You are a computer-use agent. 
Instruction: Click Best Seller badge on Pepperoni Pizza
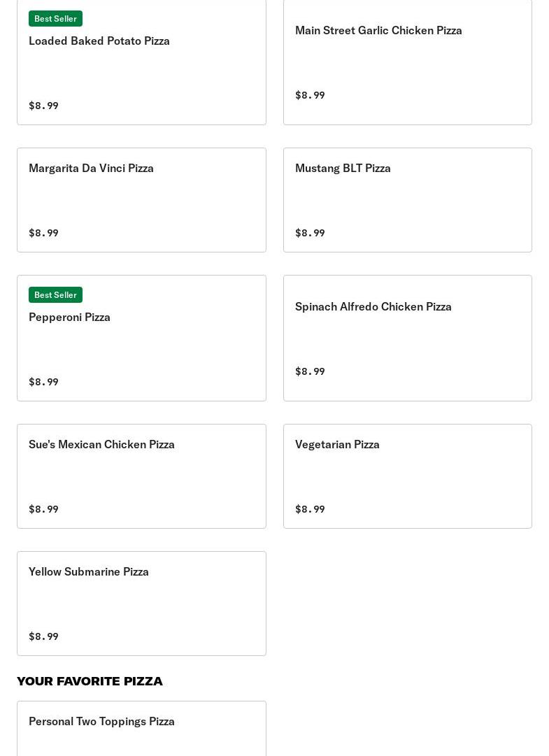[55, 295]
